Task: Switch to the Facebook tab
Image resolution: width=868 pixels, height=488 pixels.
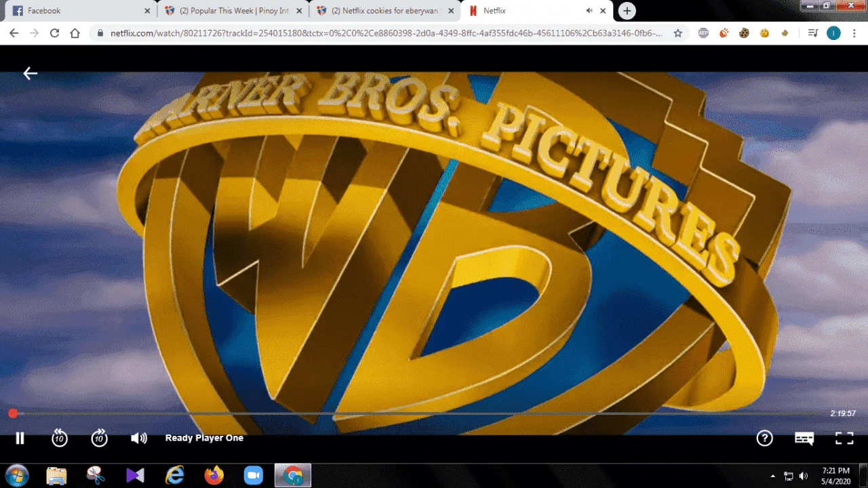Action: [x=79, y=11]
